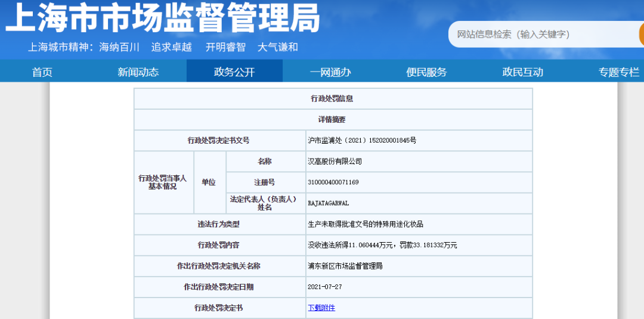
Task: Click the orange search button at the right edge
Action: pyautogui.click(x=642, y=35)
